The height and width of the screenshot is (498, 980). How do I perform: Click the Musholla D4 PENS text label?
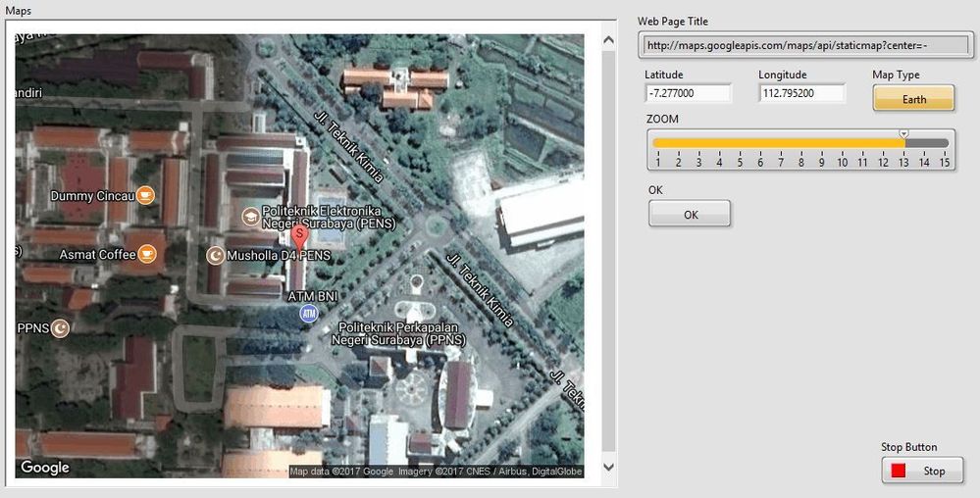pyautogui.click(x=279, y=256)
